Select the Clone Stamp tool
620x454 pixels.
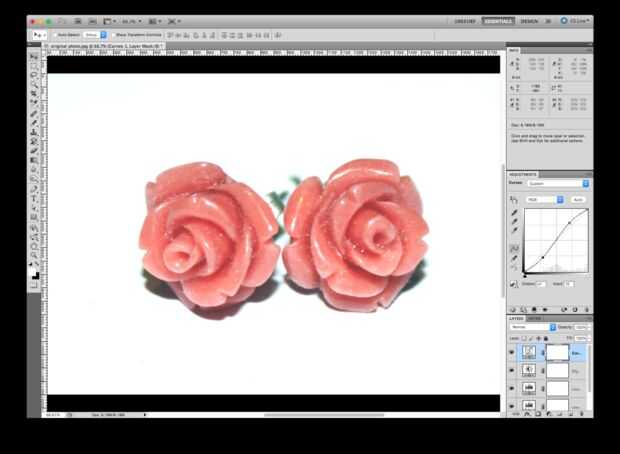click(34, 132)
